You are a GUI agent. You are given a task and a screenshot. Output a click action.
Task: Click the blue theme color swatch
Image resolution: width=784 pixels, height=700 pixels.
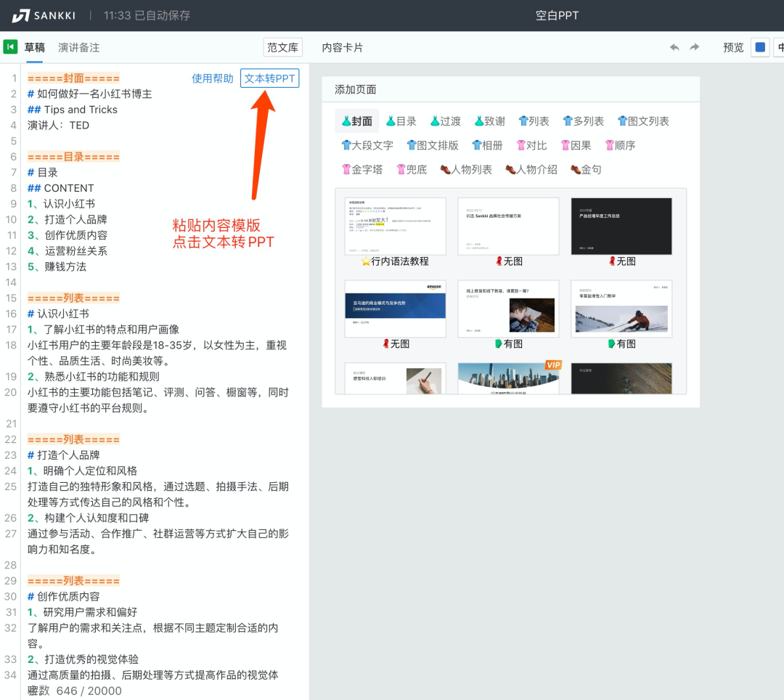pos(759,47)
